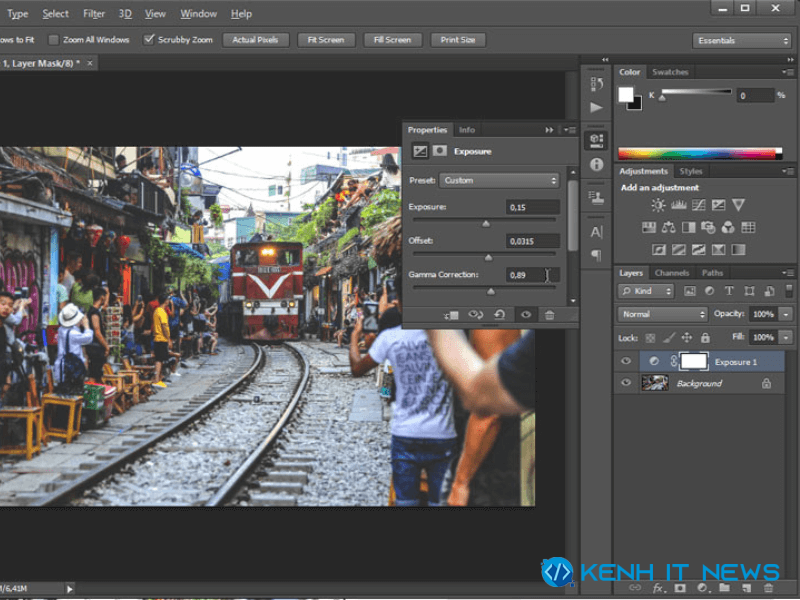The width and height of the screenshot is (800, 600).
Task: Open the Character panel icon
Action: (x=596, y=232)
